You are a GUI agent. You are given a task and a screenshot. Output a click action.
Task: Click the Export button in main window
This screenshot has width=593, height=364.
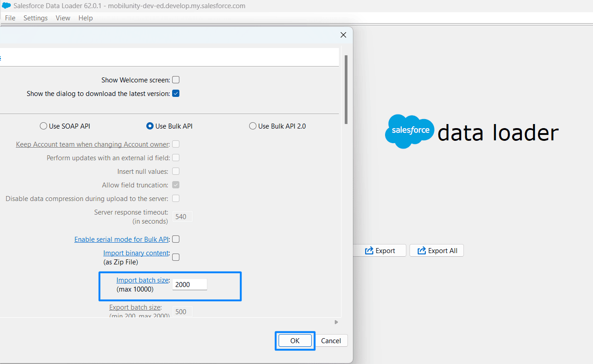point(380,251)
